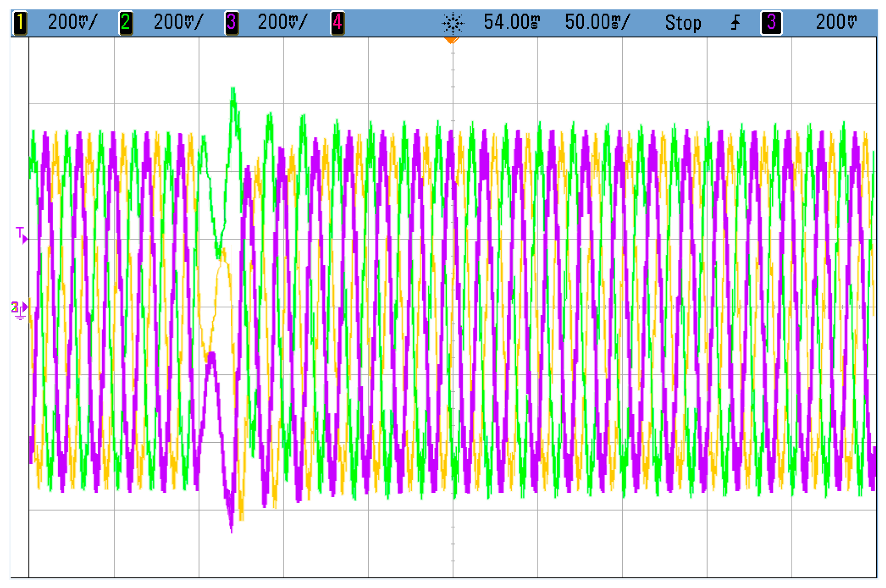Click the Stop run status label
Viewport: 886px width, 588px height.
pyautogui.click(x=683, y=23)
